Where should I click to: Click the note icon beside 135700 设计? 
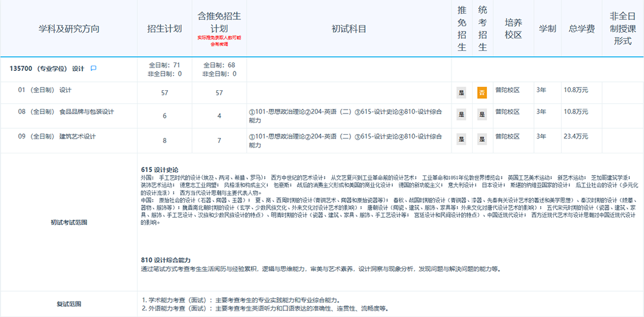point(93,68)
